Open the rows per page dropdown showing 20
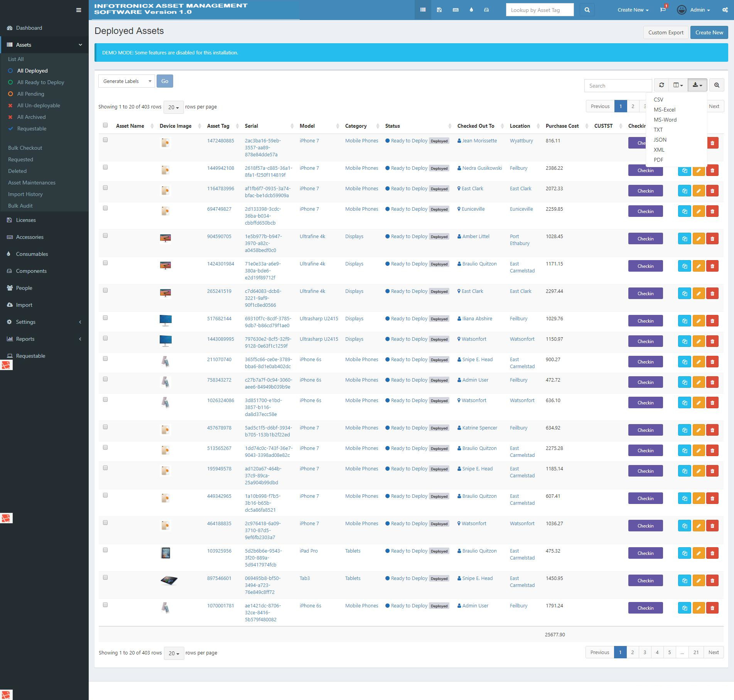This screenshot has width=734, height=700. (x=174, y=107)
